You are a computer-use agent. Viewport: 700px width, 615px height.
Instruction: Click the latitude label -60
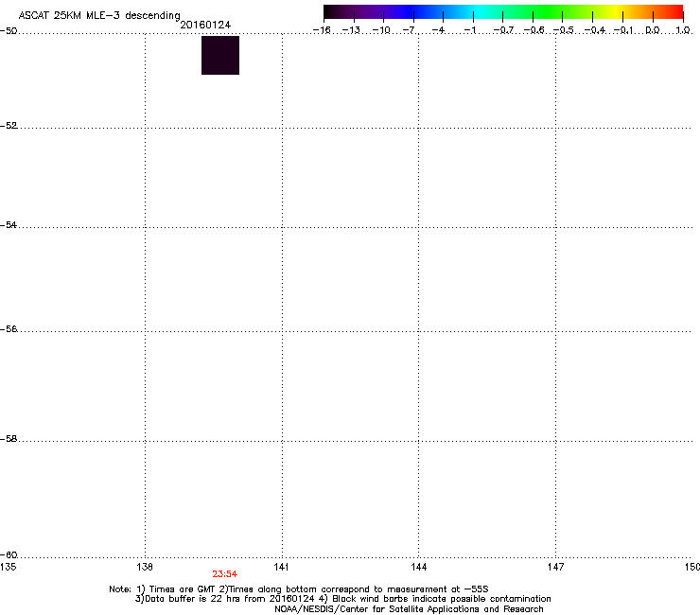tap(9, 554)
